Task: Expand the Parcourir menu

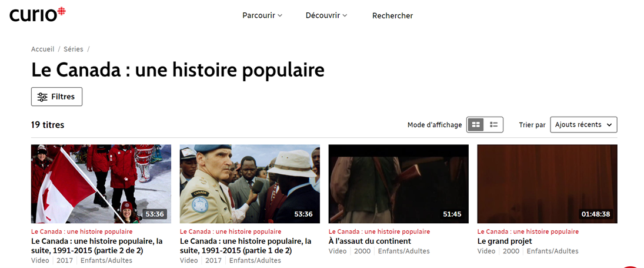Action: coord(262,16)
